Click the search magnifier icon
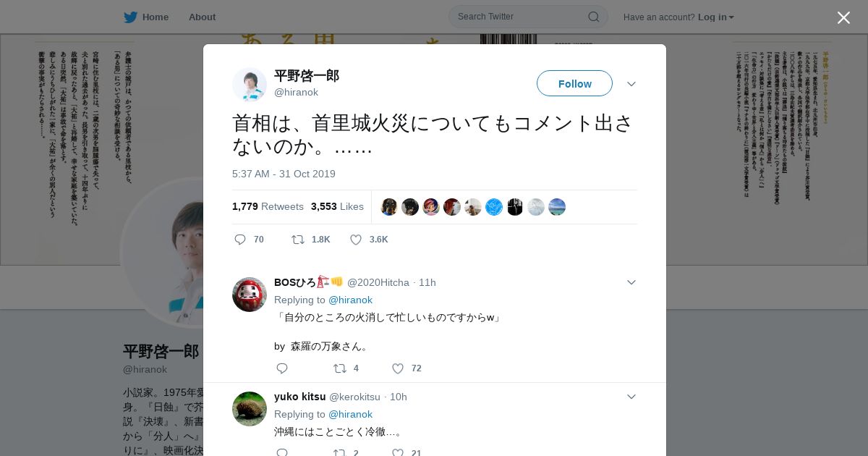Screen dimensions: 868x456 593,17
